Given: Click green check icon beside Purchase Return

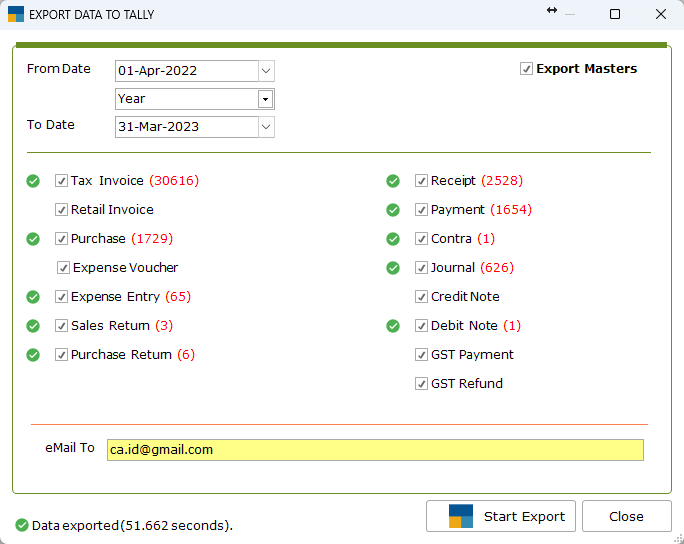Looking at the screenshot, I should click(33, 355).
